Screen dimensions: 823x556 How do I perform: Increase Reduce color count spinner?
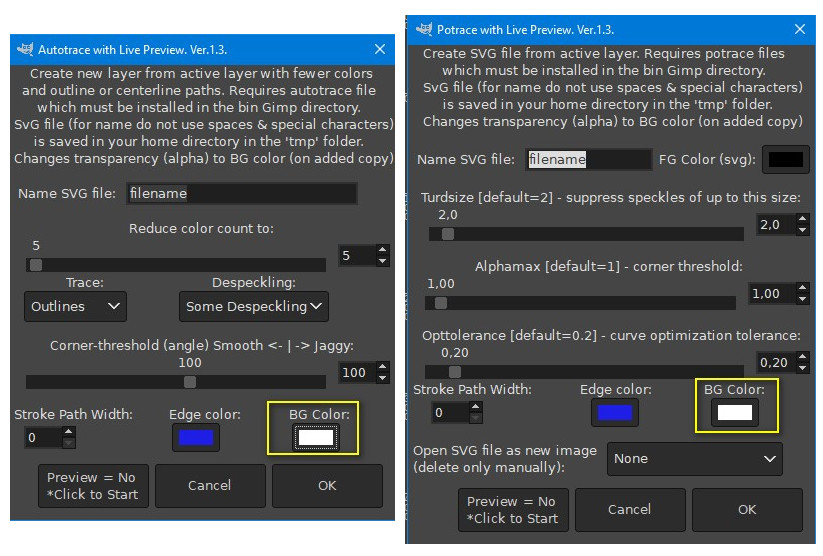pyautogui.click(x=383, y=250)
